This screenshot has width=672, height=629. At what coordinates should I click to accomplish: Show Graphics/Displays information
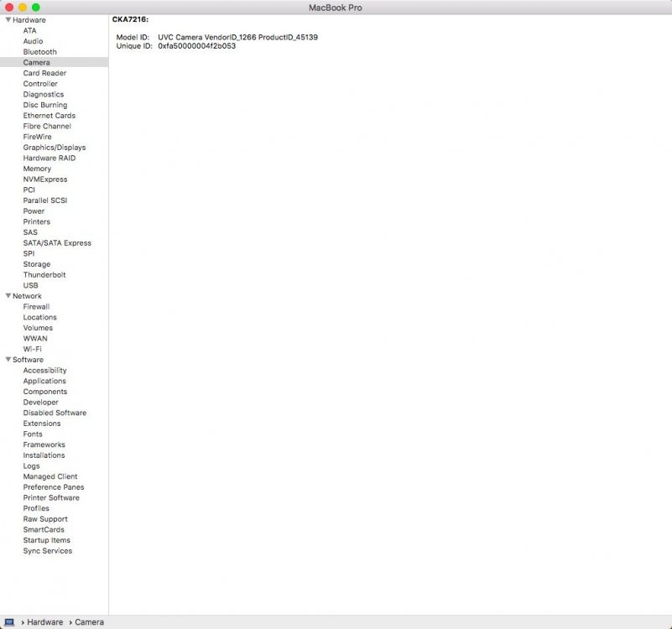coord(55,148)
